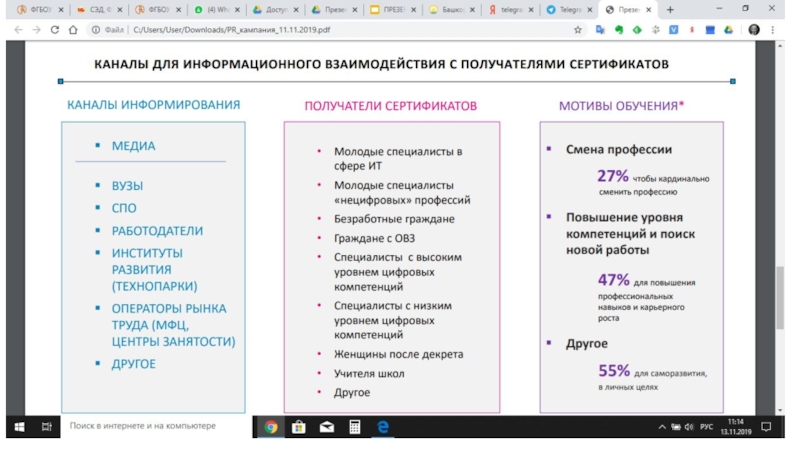View file info icon in address bar
This screenshot has height=450, width=800.
(x=96, y=30)
